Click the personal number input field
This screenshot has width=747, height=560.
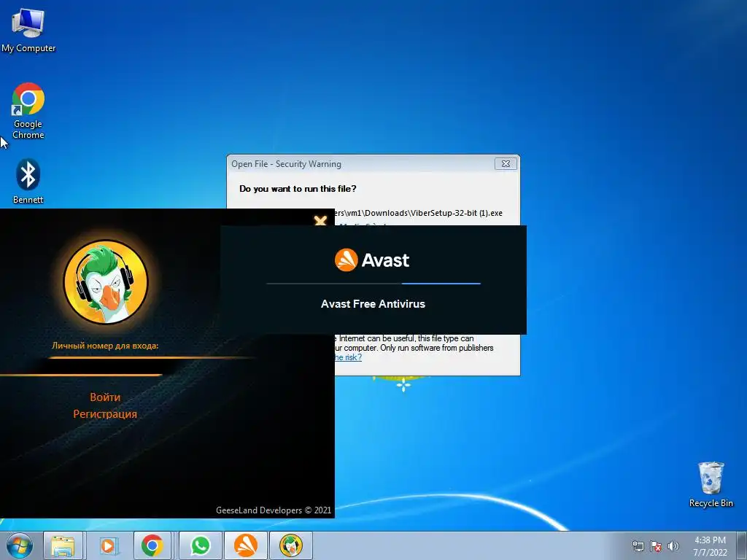coord(105,367)
